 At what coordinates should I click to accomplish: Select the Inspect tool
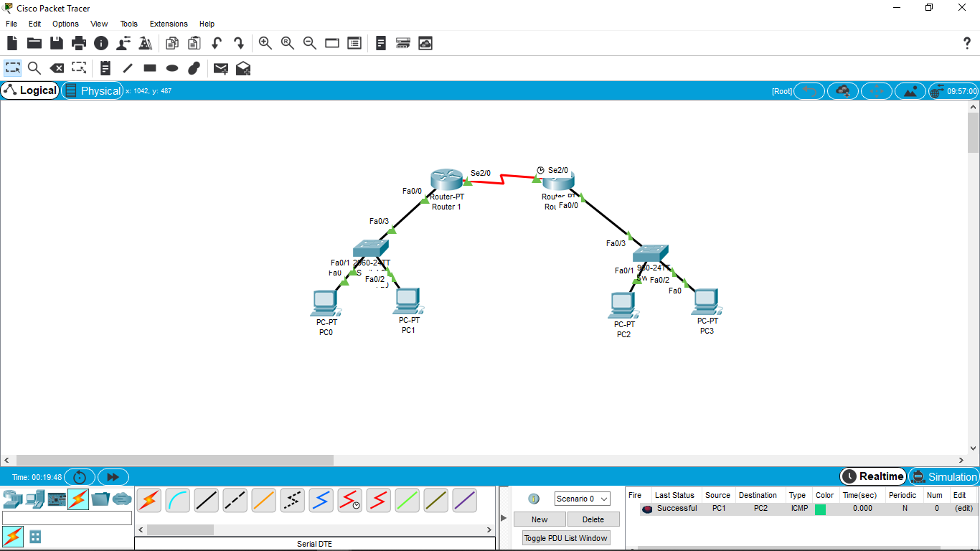tap(34, 68)
